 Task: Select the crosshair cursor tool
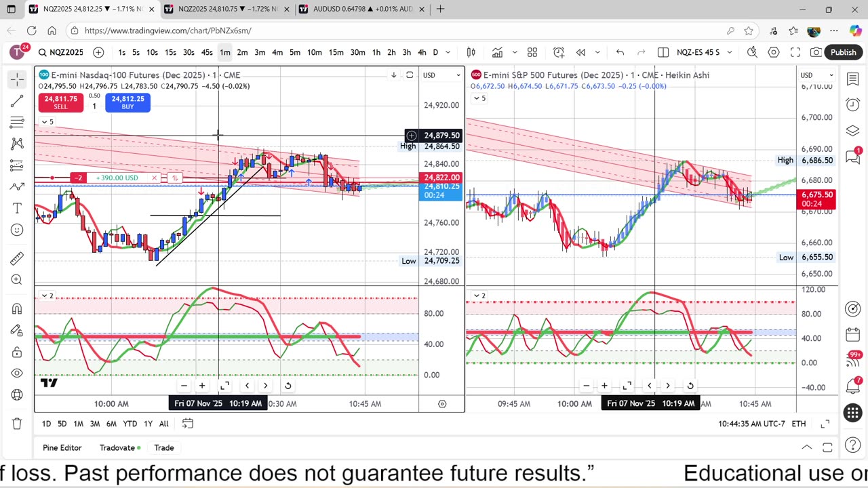17,80
